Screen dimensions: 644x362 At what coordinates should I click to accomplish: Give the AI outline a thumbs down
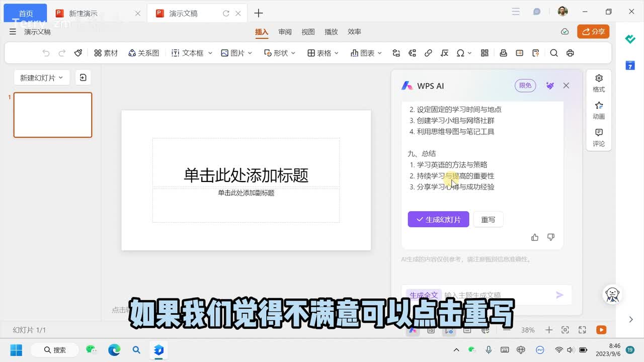tap(551, 237)
